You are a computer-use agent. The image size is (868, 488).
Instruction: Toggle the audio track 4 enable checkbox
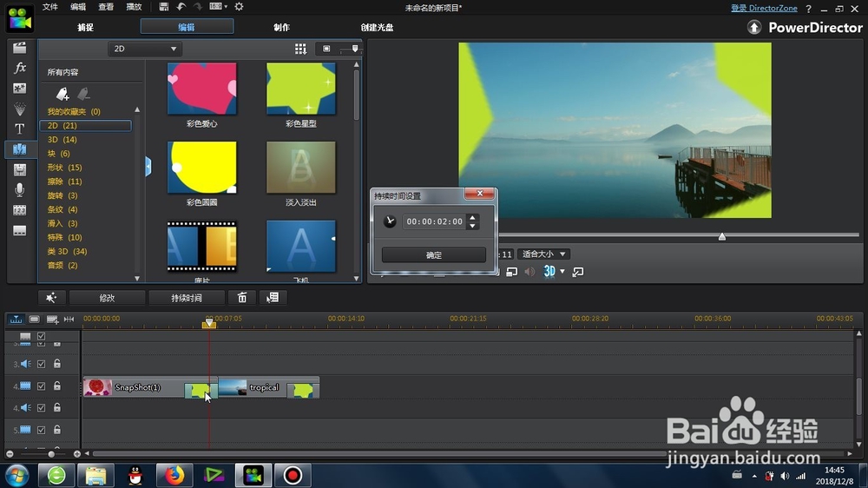coord(41,408)
